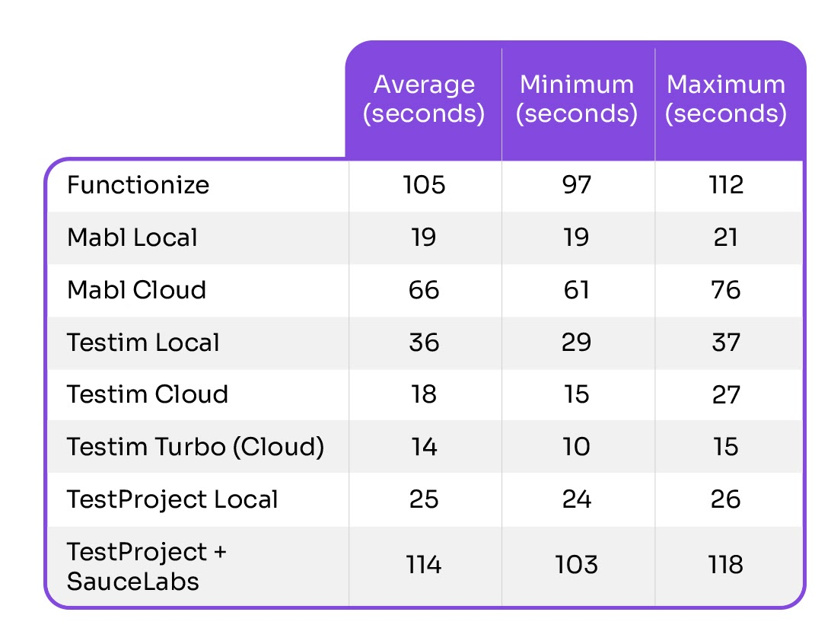831x644 pixels.
Task: Select the TestProject + SauceLabs row label
Action: tap(147, 566)
